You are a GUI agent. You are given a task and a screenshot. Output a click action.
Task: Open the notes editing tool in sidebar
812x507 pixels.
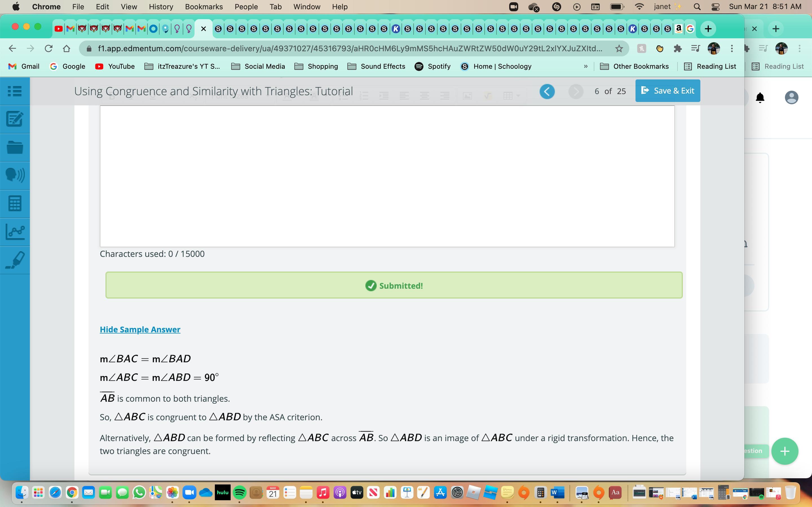[x=15, y=119]
